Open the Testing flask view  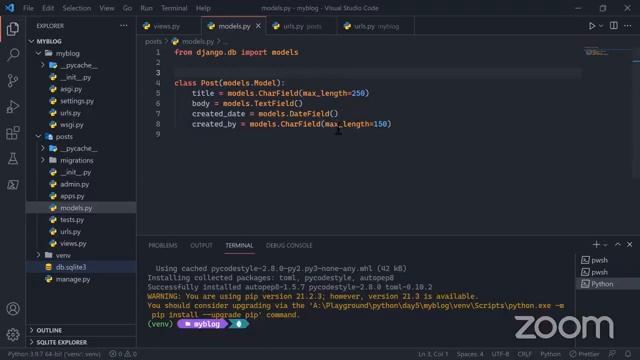point(13,159)
